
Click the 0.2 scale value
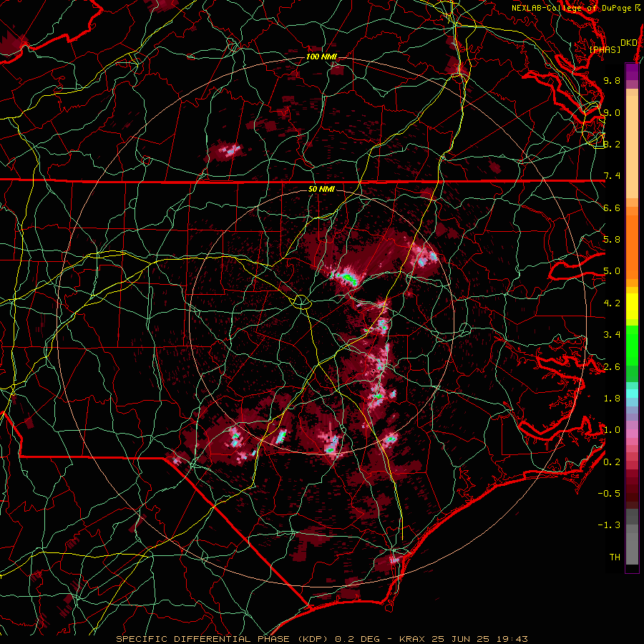(612, 462)
